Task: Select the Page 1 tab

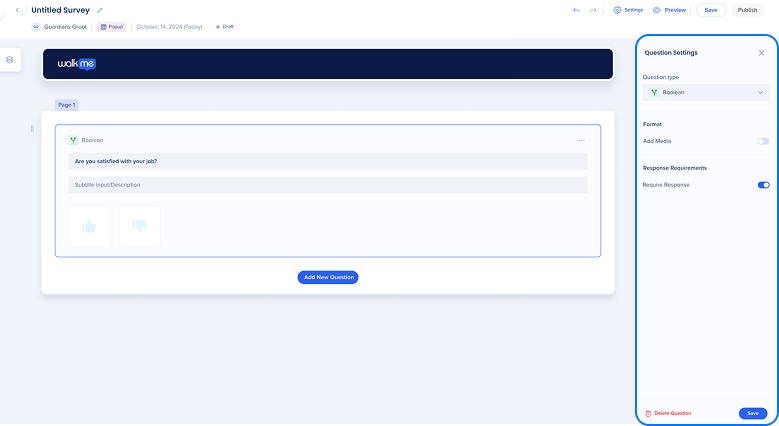Action: coord(66,105)
